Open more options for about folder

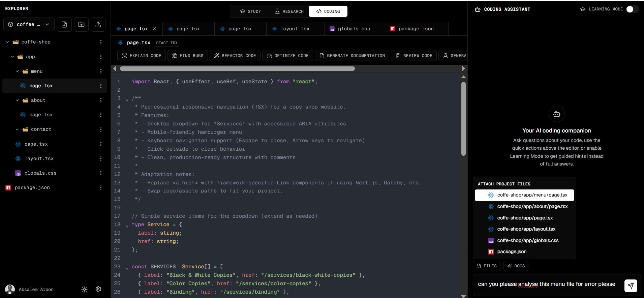click(x=101, y=100)
